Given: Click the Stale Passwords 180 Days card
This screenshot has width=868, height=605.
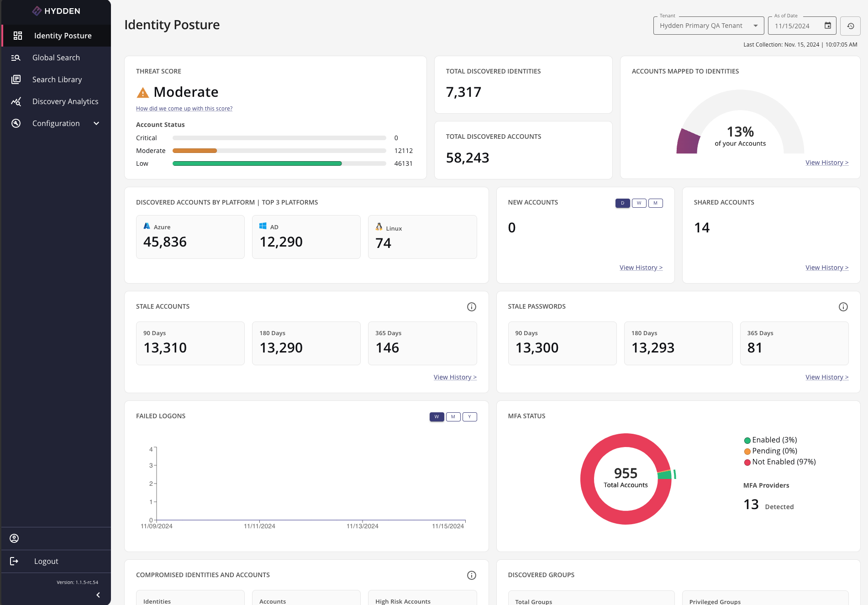Looking at the screenshot, I should point(679,343).
